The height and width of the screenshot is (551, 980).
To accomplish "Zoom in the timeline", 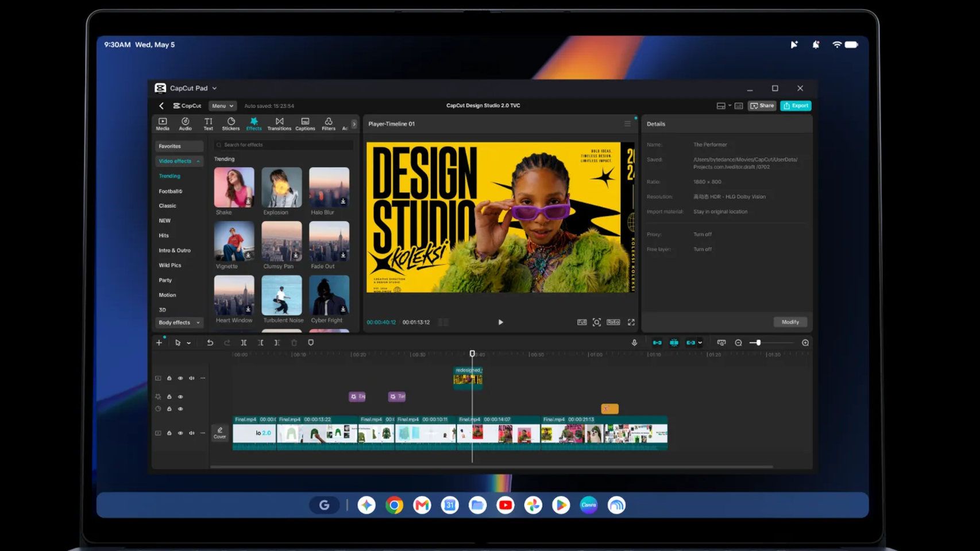I will pos(805,343).
